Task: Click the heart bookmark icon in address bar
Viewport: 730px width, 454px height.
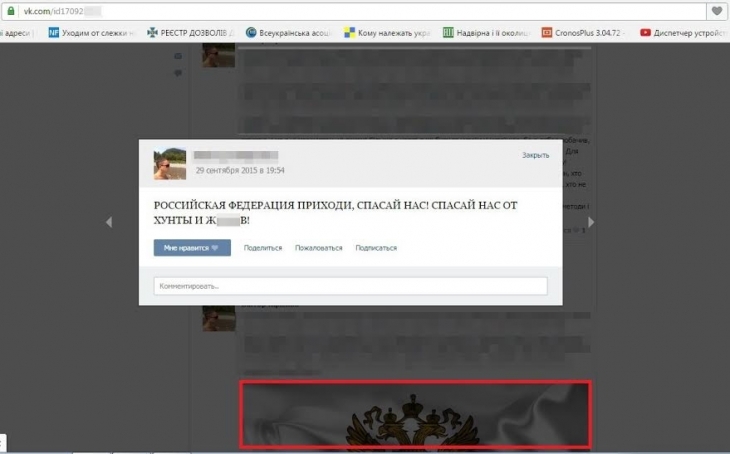Action: [x=717, y=11]
